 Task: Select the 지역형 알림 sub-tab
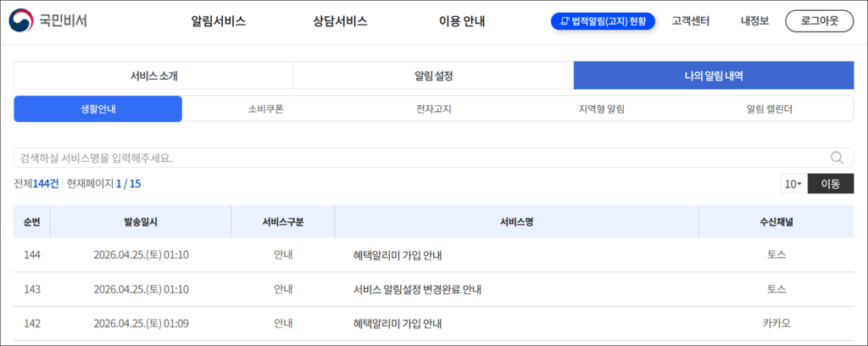click(x=602, y=109)
